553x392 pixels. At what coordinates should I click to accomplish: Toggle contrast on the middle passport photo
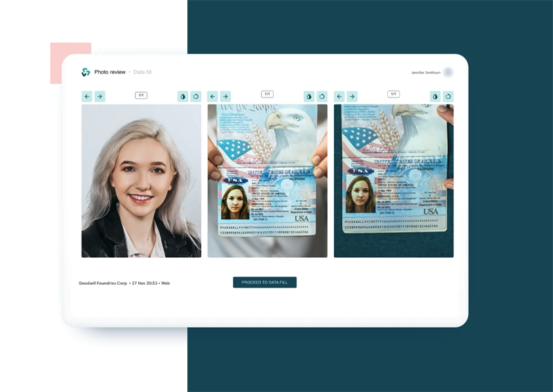click(309, 97)
